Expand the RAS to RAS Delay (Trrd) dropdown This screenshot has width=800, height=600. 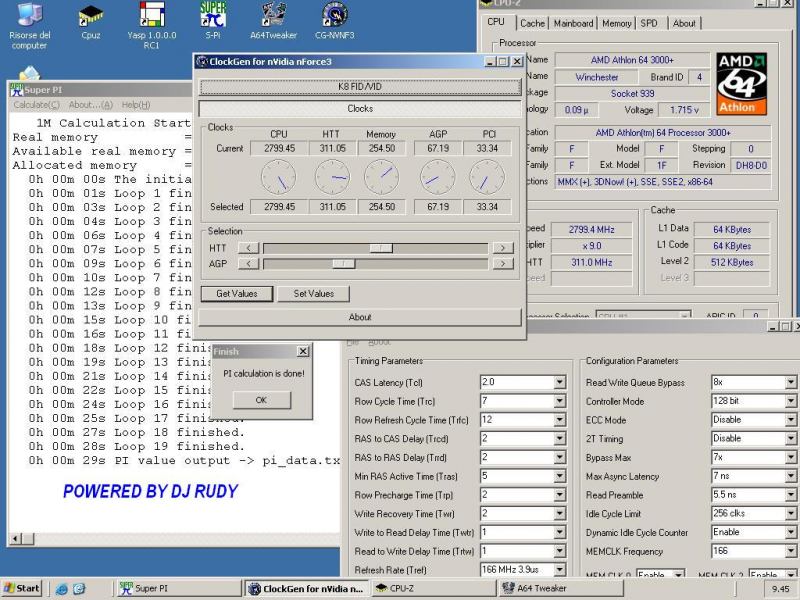pyautogui.click(x=560, y=458)
